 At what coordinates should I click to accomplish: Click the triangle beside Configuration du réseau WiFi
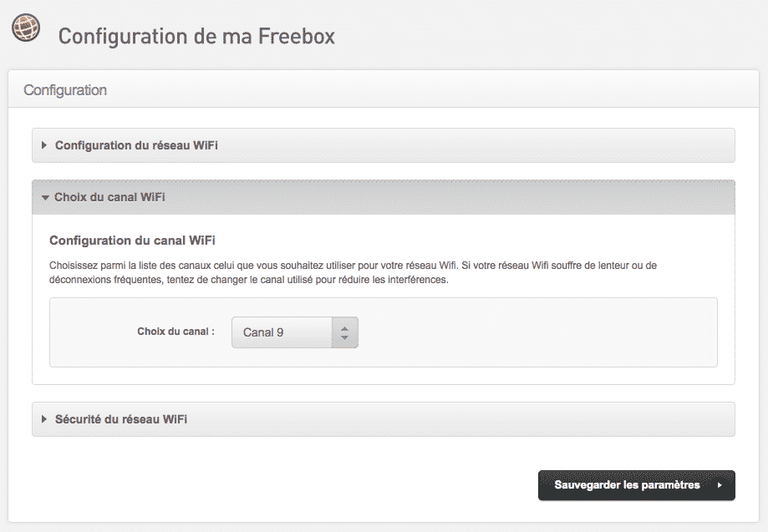(x=44, y=145)
